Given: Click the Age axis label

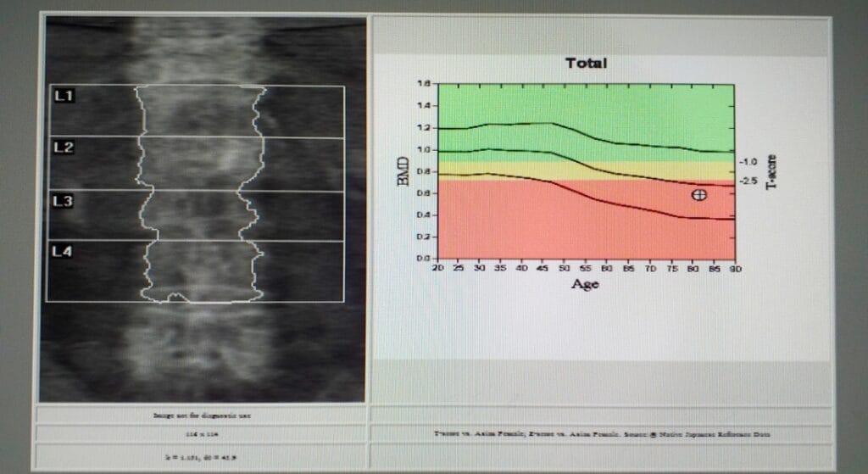Looking at the screenshot, I should pos(585,284).
